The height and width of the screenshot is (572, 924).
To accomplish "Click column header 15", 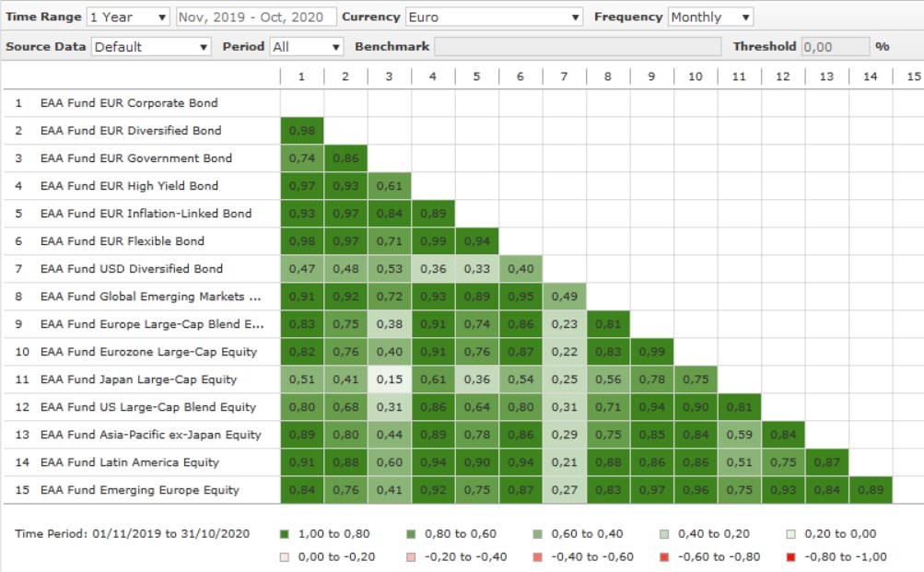I will 913,76.
